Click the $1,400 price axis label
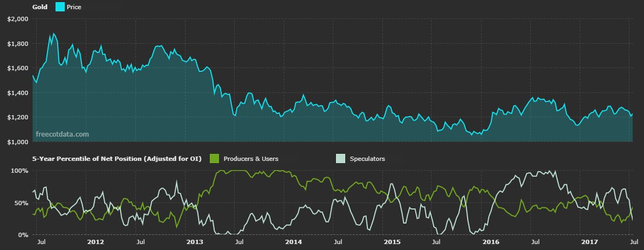Viewport: 644px width, 250px height. (x=18, y=93)
